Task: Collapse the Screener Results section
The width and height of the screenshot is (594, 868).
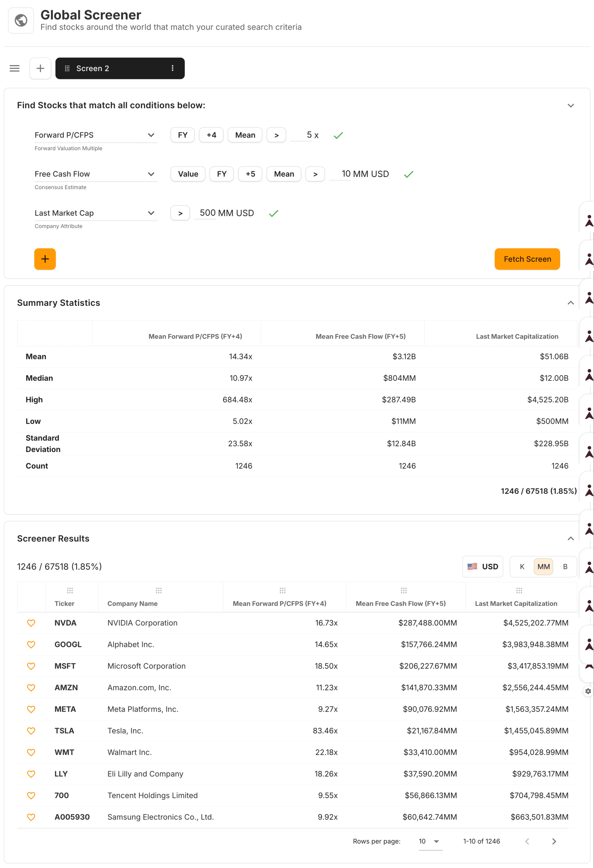Action: (x=571, y=538)
